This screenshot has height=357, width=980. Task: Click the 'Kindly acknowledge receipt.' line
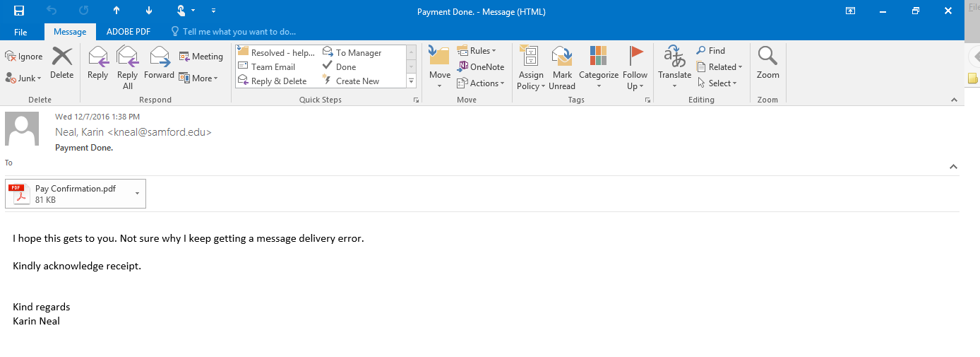pos(77,266)
